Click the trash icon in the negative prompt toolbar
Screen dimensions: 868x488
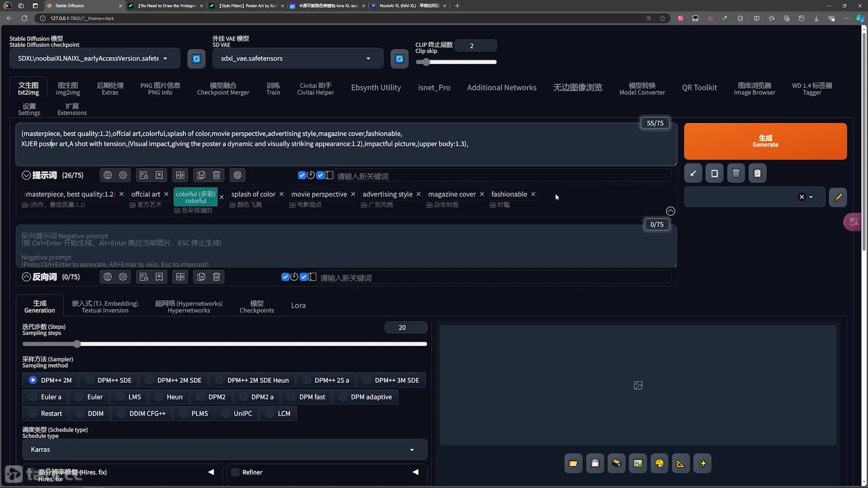(x=217, y=277)
